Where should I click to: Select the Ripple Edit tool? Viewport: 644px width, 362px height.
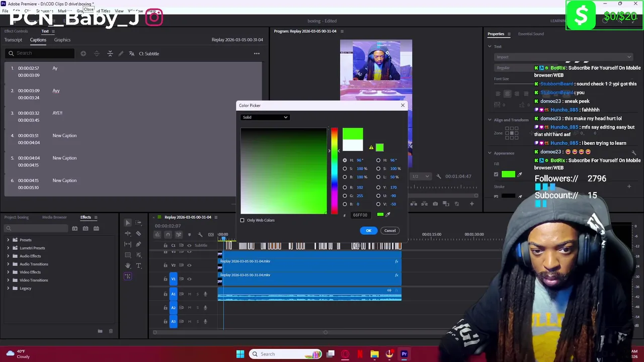(128, 233)
